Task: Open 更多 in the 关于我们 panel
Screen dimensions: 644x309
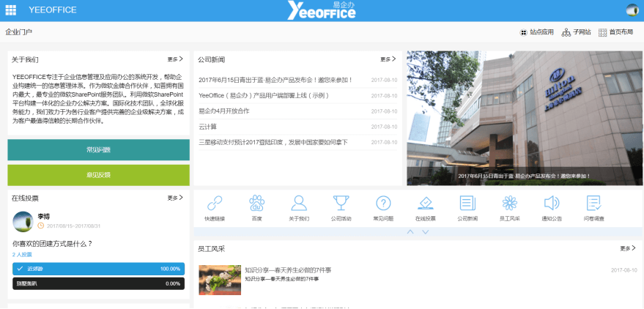Action: (x=175, y=59)
